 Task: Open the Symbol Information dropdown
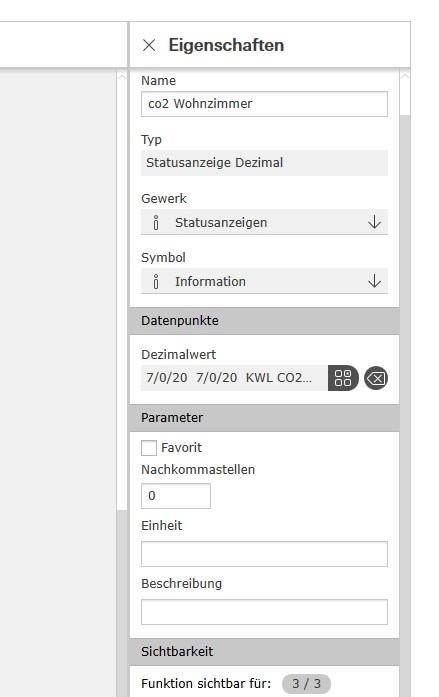264,281
